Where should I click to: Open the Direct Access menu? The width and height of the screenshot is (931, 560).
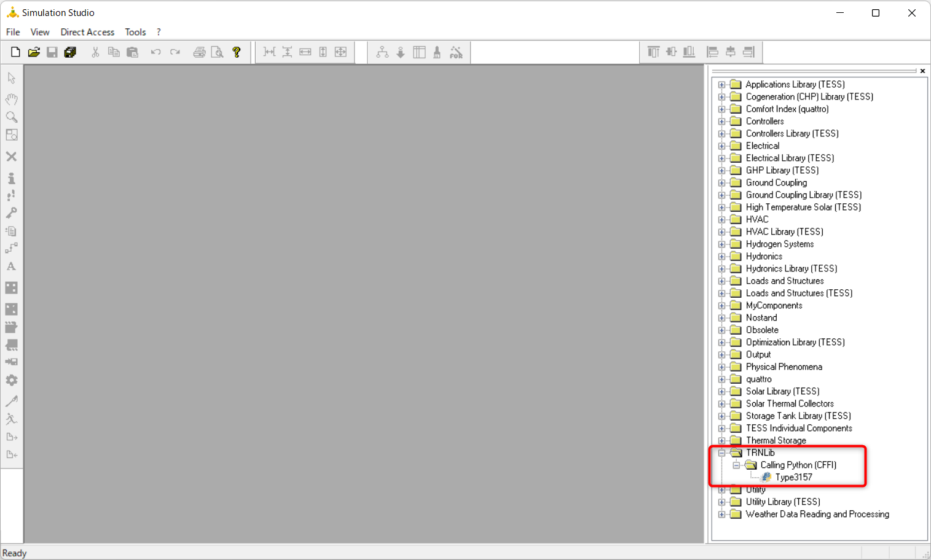coord(87,32)
